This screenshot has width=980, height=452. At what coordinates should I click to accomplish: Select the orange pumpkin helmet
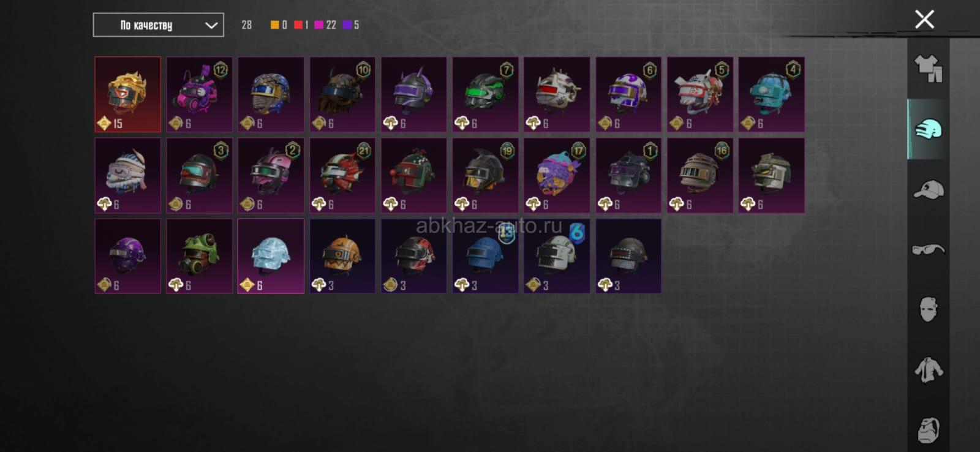[x=342, y=256]
